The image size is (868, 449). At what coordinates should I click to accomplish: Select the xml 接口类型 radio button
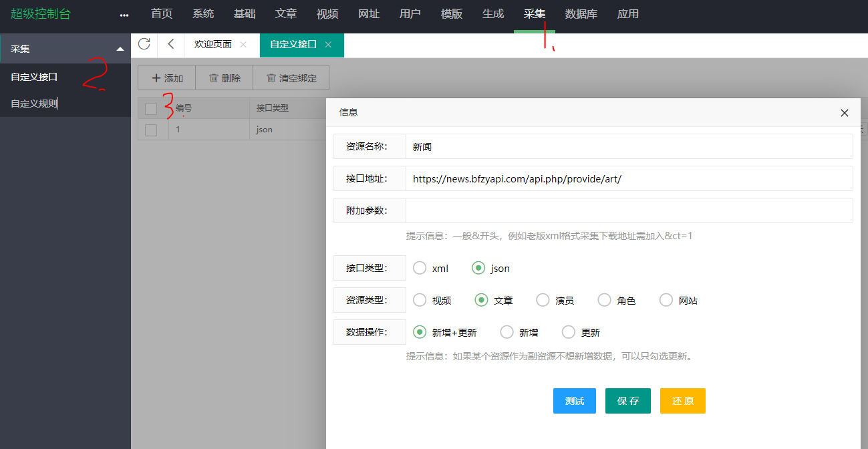pos(420,268)
